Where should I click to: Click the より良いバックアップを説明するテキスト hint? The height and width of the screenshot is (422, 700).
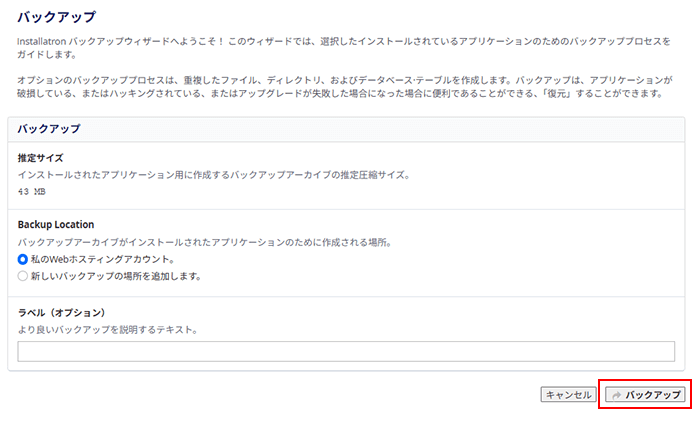(108, 330)
